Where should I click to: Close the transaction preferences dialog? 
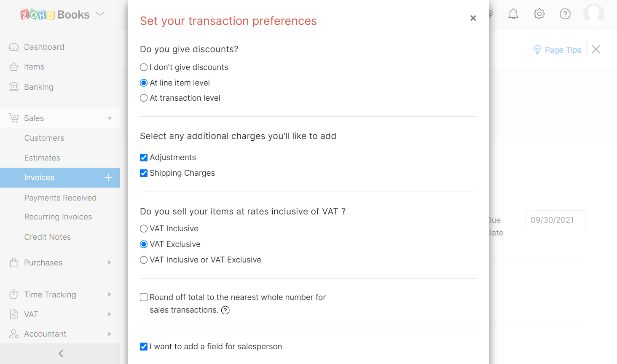click(x=473, y=18)
